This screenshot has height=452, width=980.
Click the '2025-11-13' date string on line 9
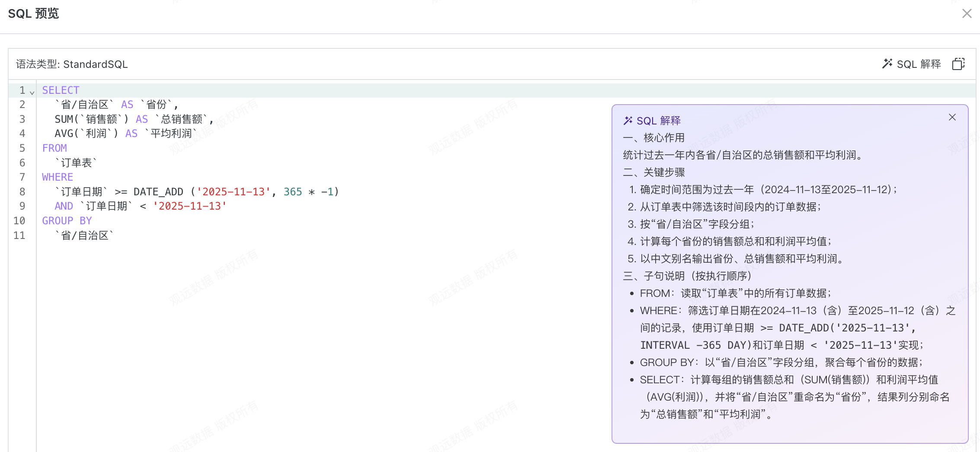click(190, 206)
